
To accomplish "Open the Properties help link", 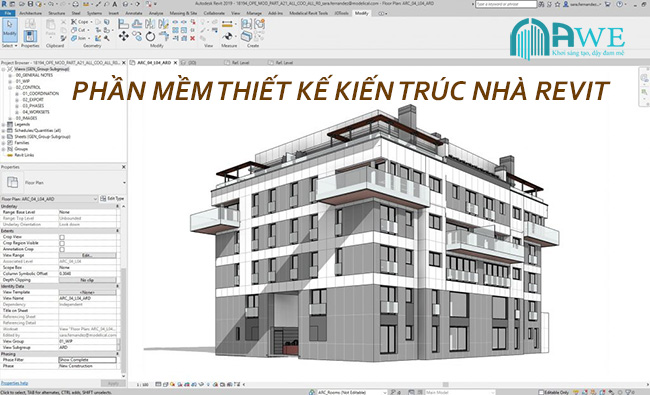I will [x=15, y=383].
